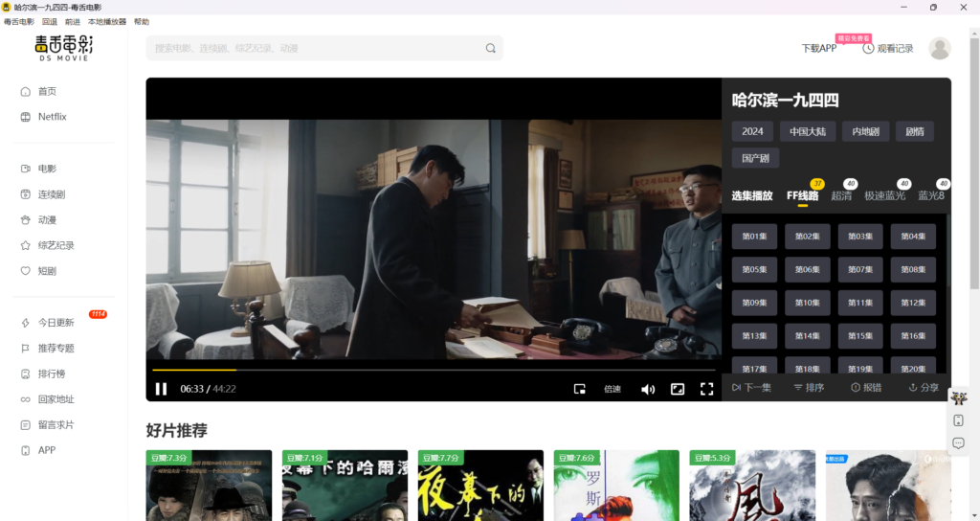980x521 pixels.
Task: Click the 内地剧 tag
Action: pyautogui.click(x=865, y=131)
